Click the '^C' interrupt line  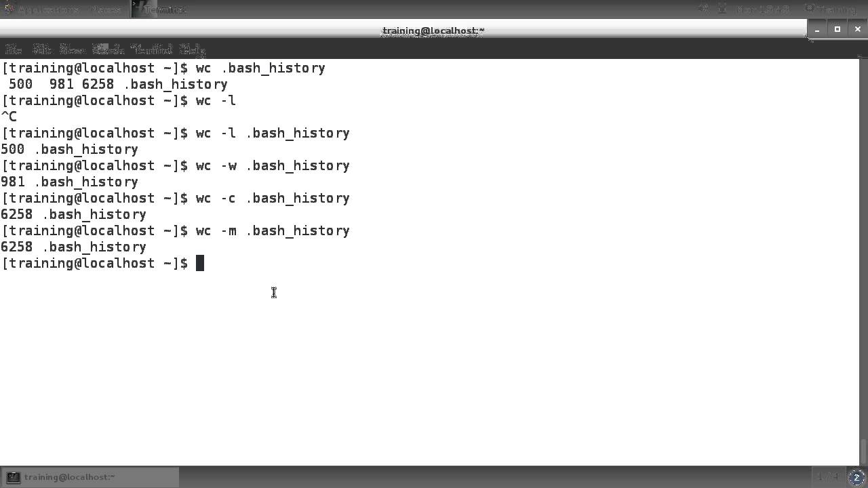tap(9, 117)
